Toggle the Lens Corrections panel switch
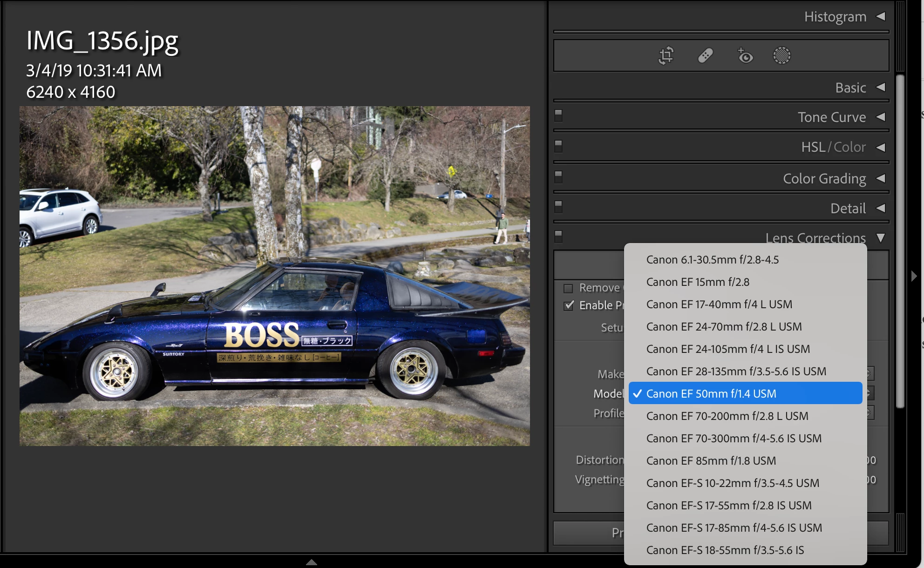This screenshot has width=924, height=568. click(x=558, y=236)
